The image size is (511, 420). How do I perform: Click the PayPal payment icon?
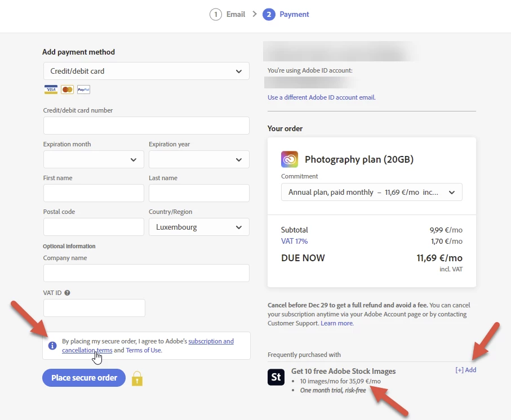coord(83,90)
